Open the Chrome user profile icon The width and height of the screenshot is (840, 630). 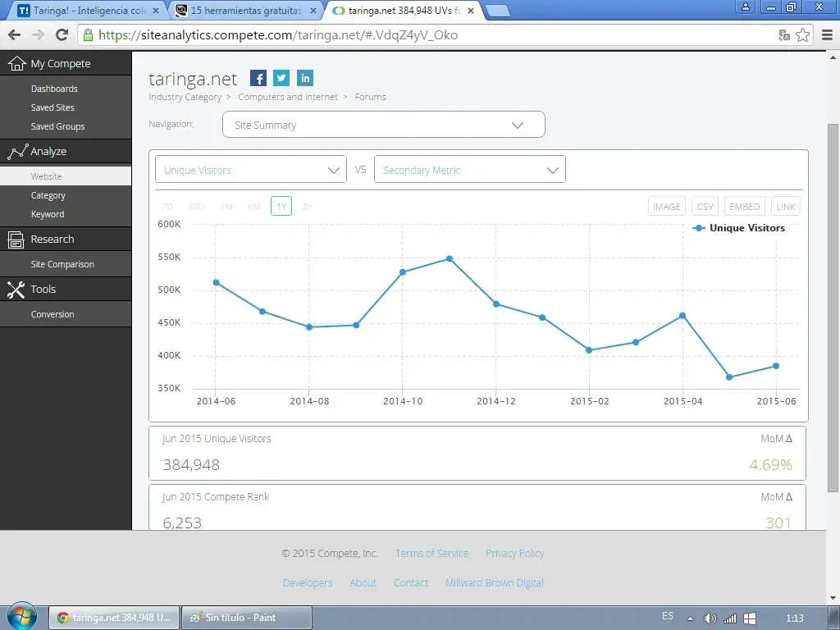pos(745,7)
